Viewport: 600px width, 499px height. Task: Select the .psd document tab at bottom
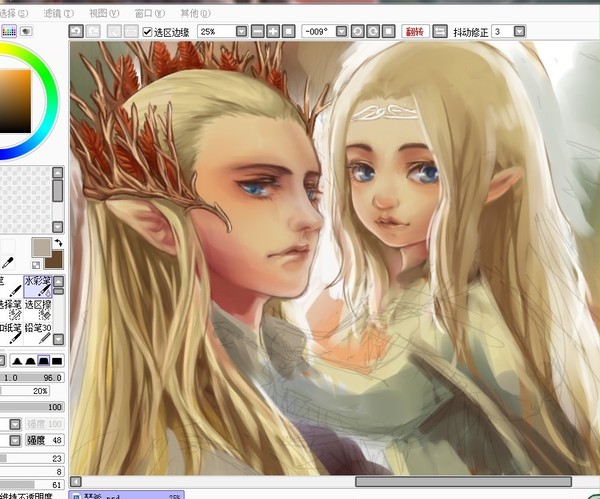127,495
